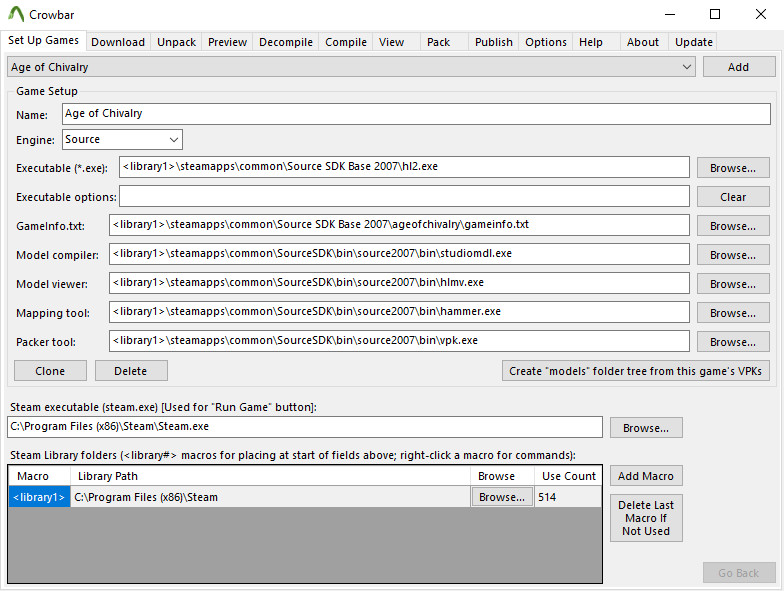This screenshot has height=591, width=784.
Task: Click the Library Path column header
Action: point(270,476)
